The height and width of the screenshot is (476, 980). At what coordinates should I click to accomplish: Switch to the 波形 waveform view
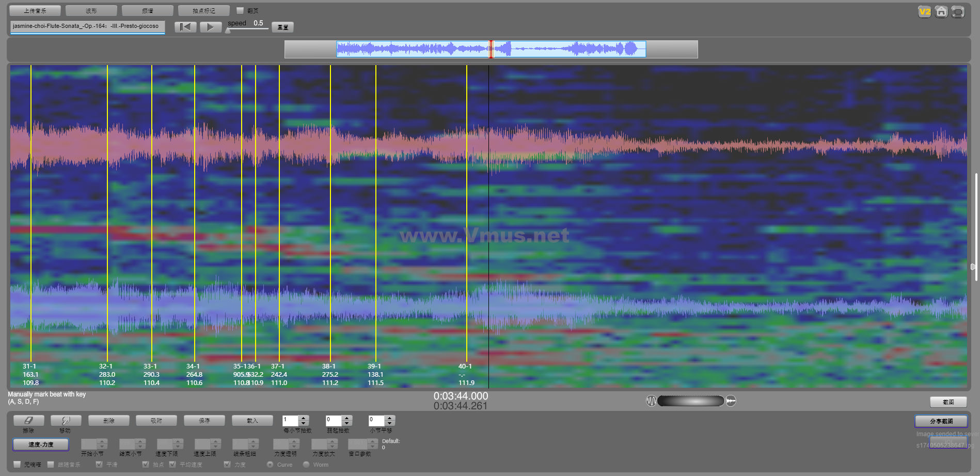[91, 10]
